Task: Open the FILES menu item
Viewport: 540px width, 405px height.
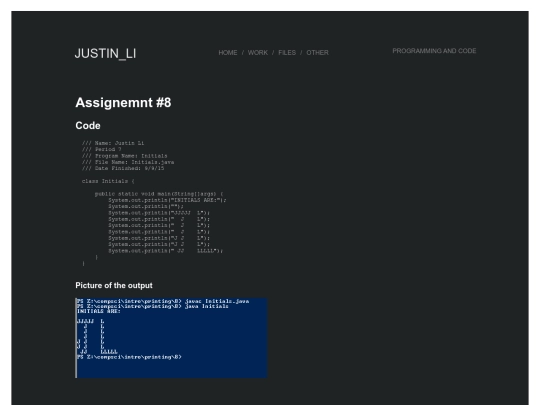Action: pos(287,53)
